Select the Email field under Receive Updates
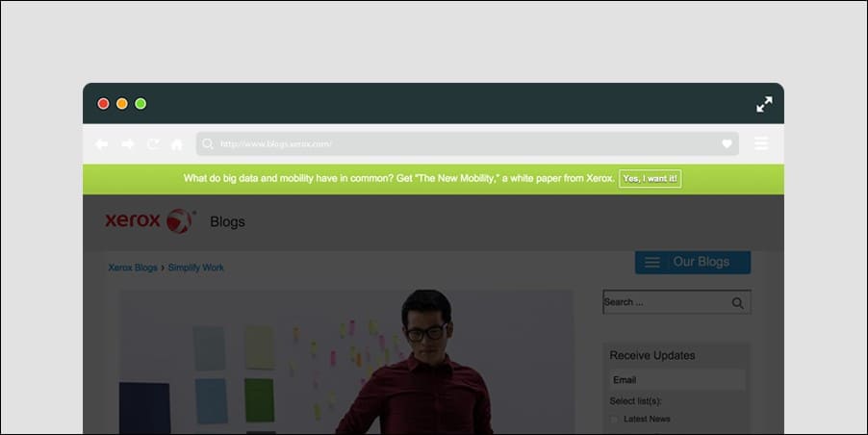This screenshot has width=868, height=435. click(x=677, y=380)
